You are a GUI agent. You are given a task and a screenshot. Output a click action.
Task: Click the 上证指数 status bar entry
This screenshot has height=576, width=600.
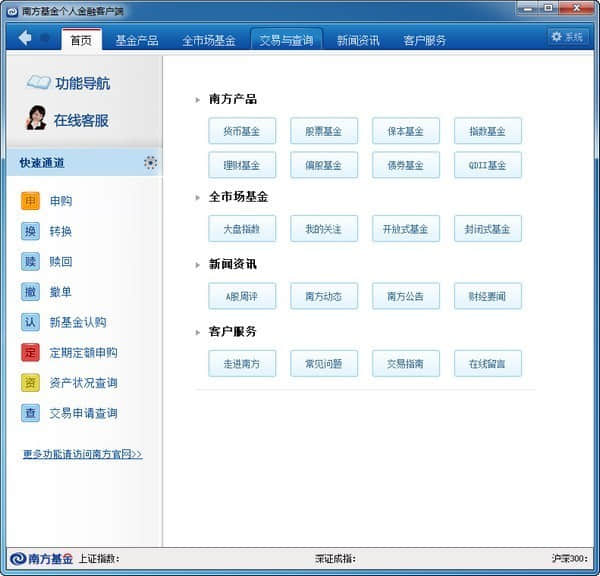pos(99,559)
